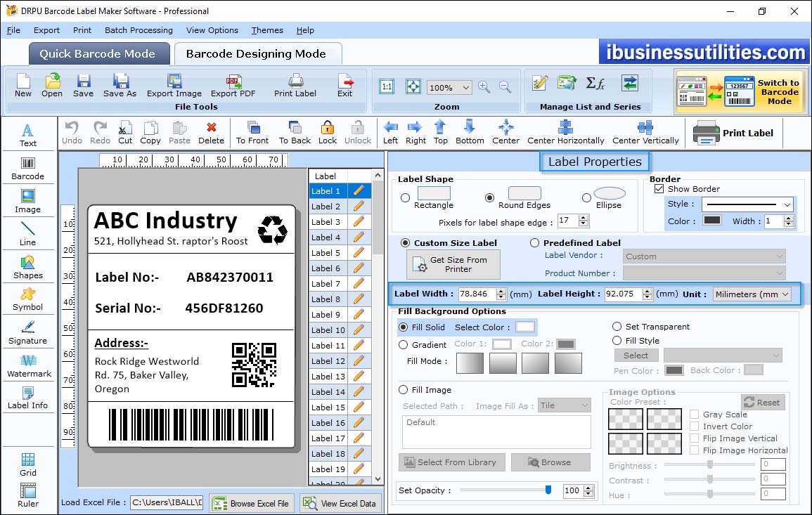Image resolution: width=812 pixels, height=515 pixels.
Task: Add a Signature to the label
Action: pos(28,333)
